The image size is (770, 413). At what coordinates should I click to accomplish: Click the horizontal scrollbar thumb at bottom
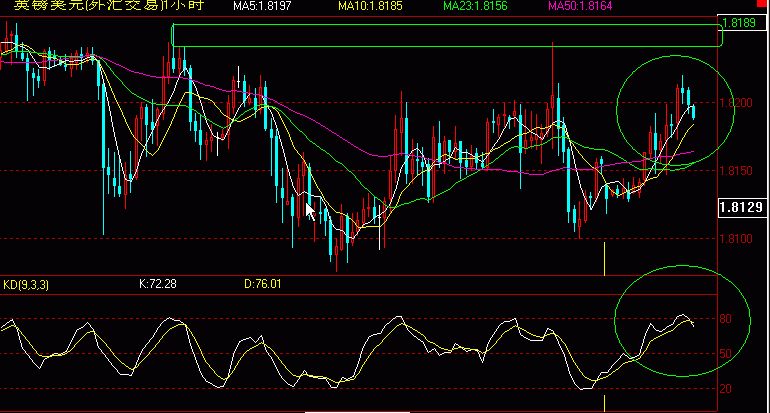pos(358,412)
